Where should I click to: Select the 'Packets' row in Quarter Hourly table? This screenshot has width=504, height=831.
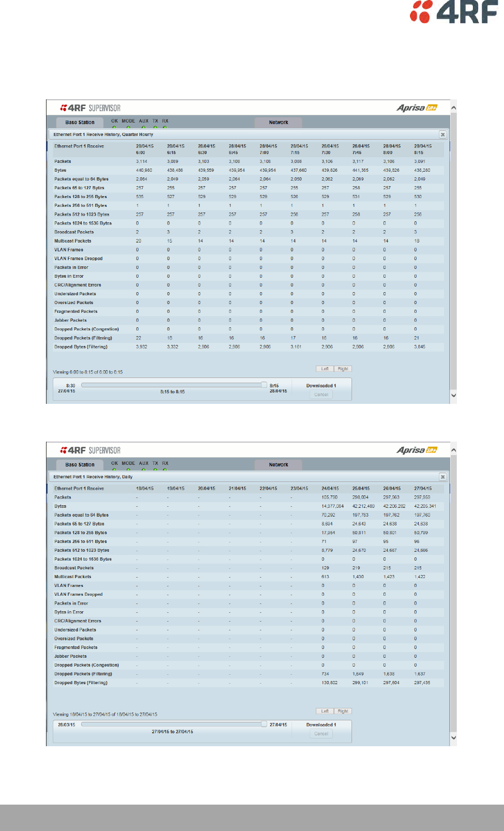point(249,161)
